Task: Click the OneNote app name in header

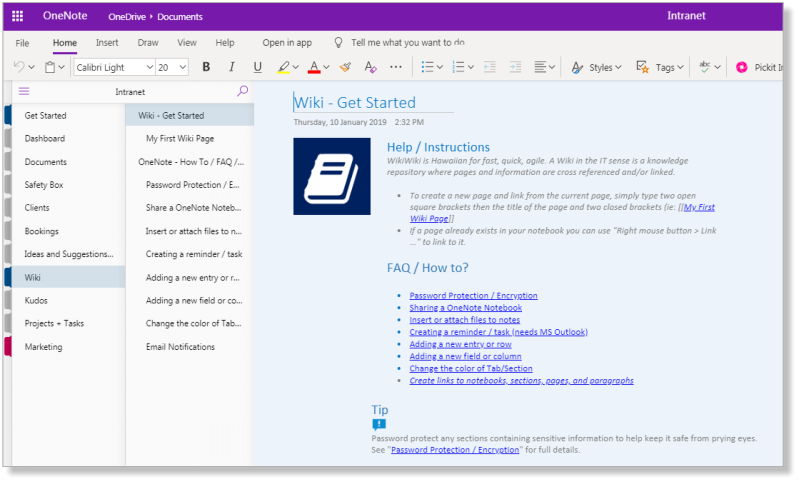Action: point(65,16)
